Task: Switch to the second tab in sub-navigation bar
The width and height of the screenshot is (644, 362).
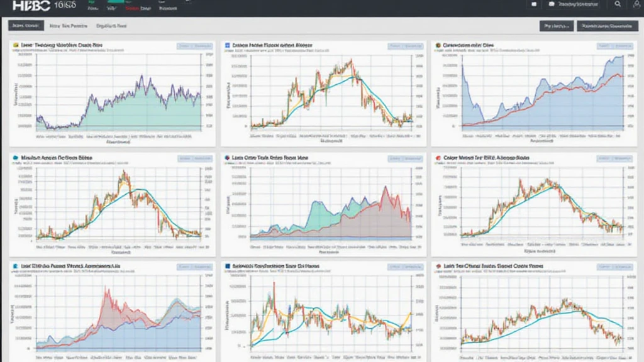Action: [68, 26]
